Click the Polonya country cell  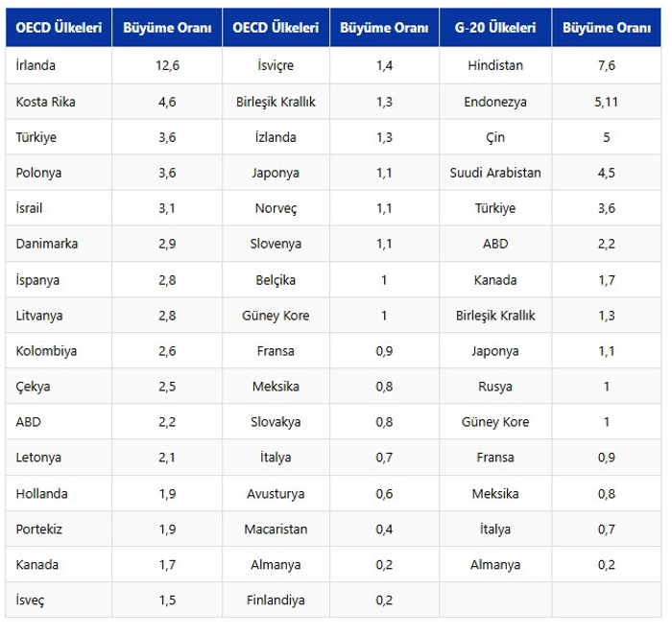click(x=39, y=173)
